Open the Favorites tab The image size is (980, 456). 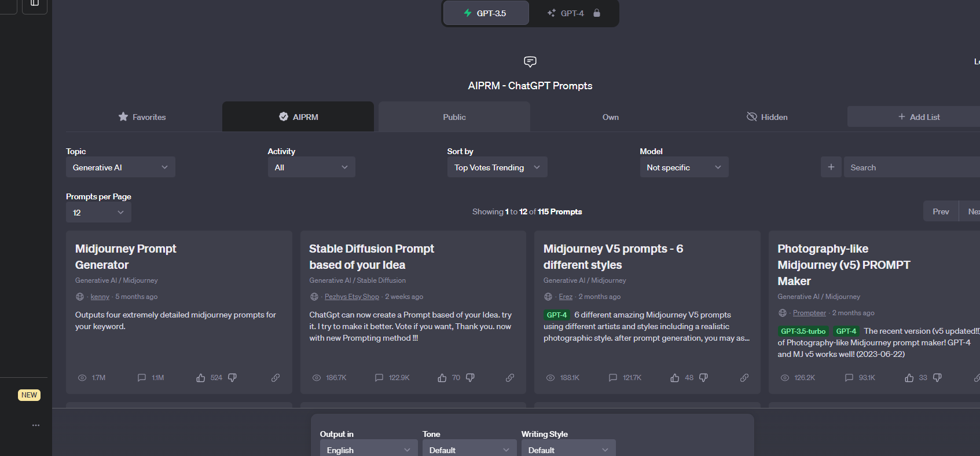(142, 116)
